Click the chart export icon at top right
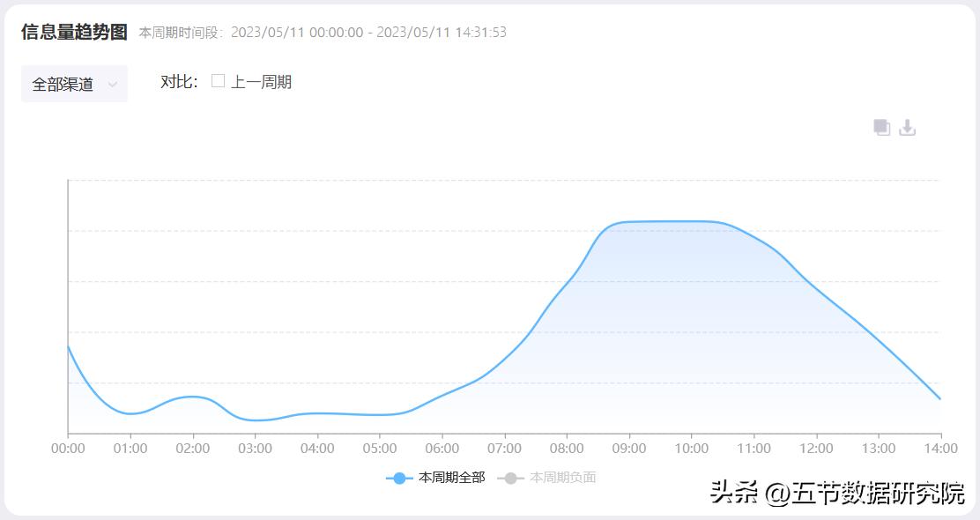Screen dimensions: 980x520 (907, 127)
